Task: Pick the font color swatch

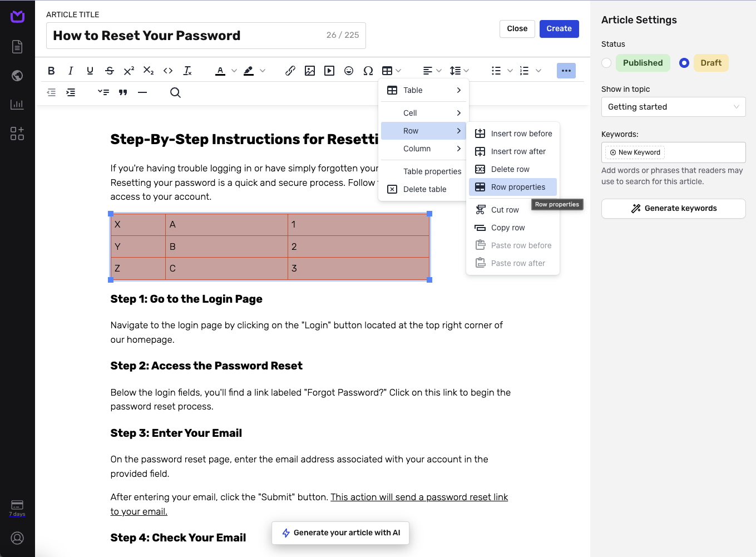Action: coord(220,71)
